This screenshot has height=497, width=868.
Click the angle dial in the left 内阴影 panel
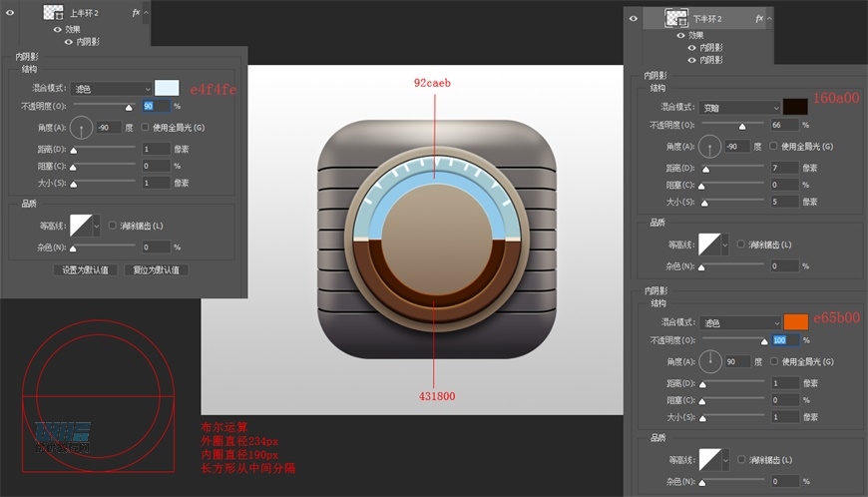(x=81, y=128)
